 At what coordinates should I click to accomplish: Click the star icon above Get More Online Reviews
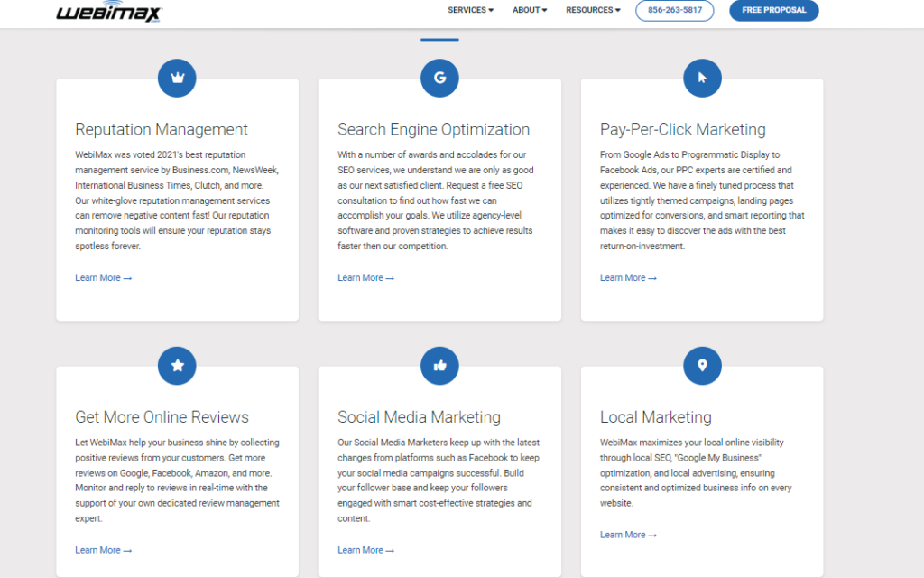tap(177, 366)
